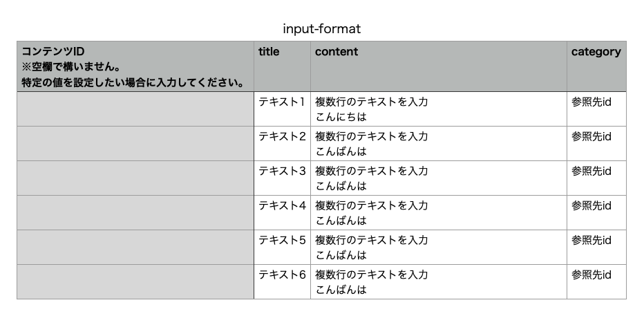Select the content cell in テキスト6 row

click(438, 282)
